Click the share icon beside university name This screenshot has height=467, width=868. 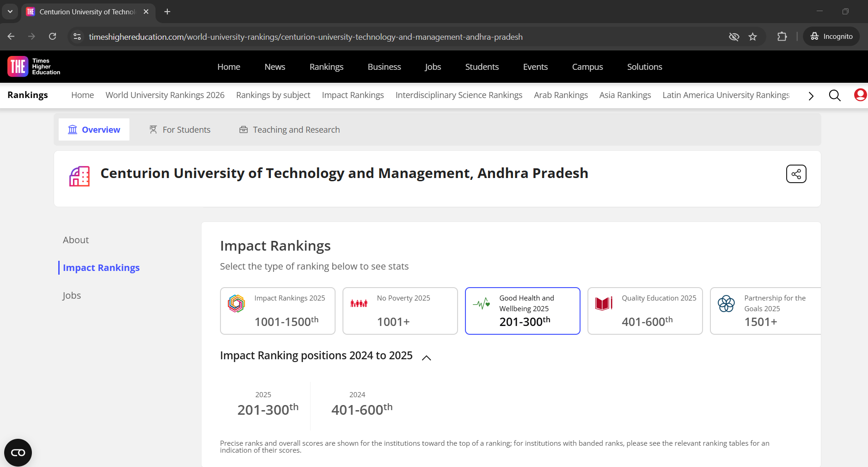pos(796,174)
